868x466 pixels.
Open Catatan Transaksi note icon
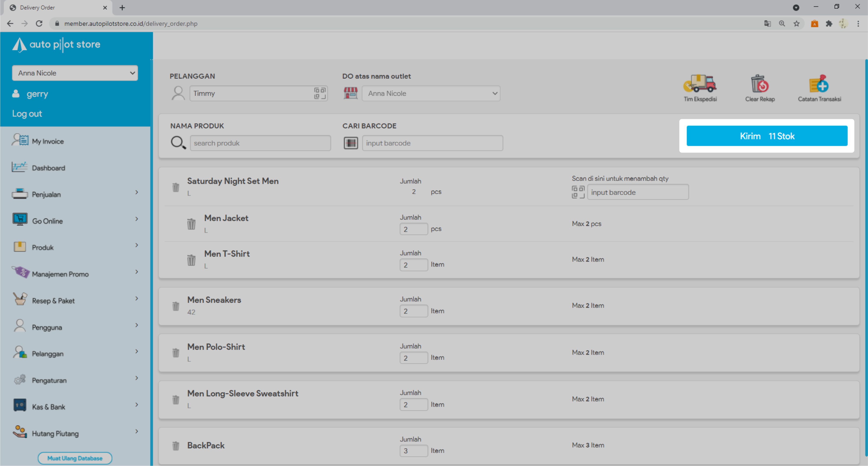tap(819, 84)
